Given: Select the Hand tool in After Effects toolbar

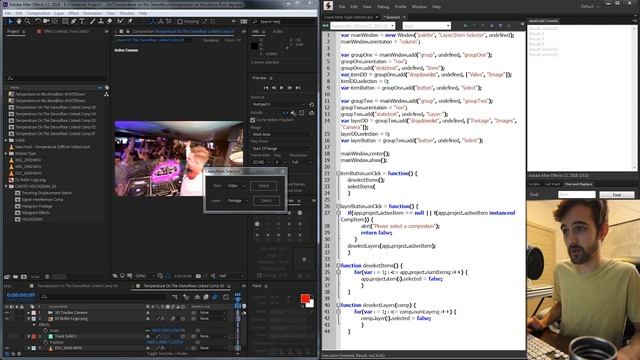Looking at the screenshot, I should pyautogui.click(x=19, y=21).
